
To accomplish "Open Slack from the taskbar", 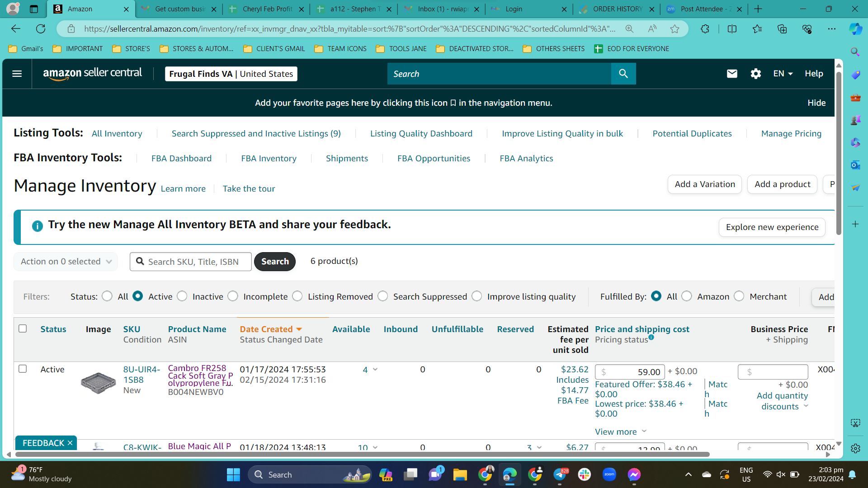I will click(585, 474).
